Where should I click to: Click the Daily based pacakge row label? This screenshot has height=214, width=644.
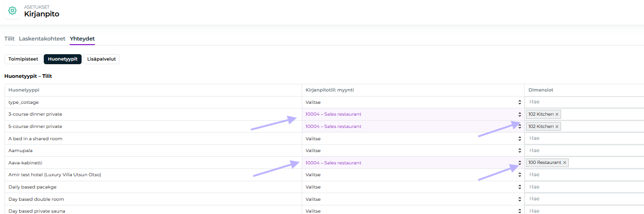tap(32, 187)
